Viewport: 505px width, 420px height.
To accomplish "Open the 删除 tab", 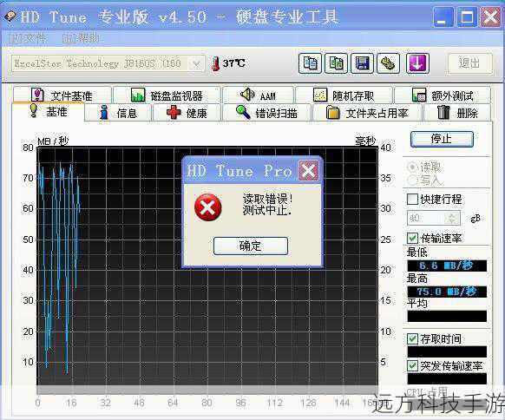I will coord(457,113).
